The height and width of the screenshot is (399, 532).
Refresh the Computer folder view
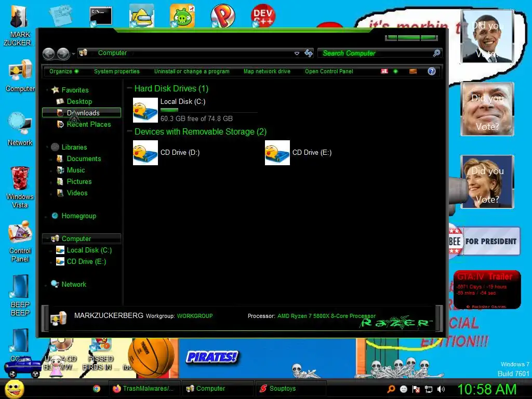[x=309, y=54]
